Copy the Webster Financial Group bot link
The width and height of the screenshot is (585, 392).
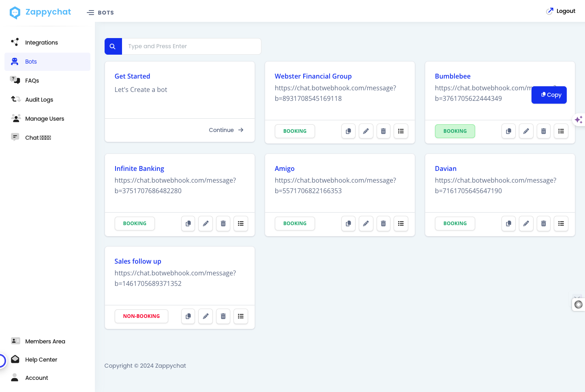[348, 131]
